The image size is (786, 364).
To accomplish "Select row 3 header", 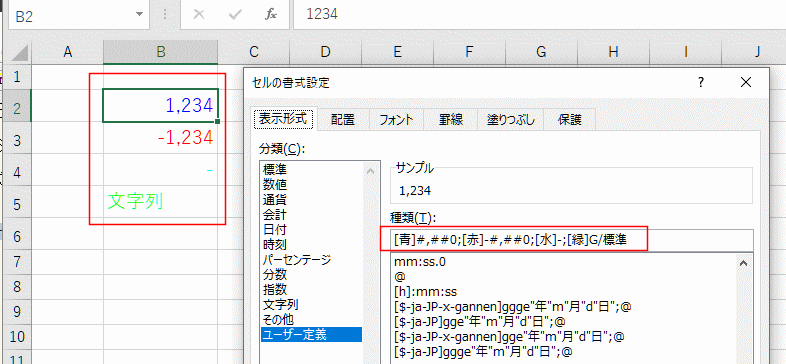I will 18,137.
